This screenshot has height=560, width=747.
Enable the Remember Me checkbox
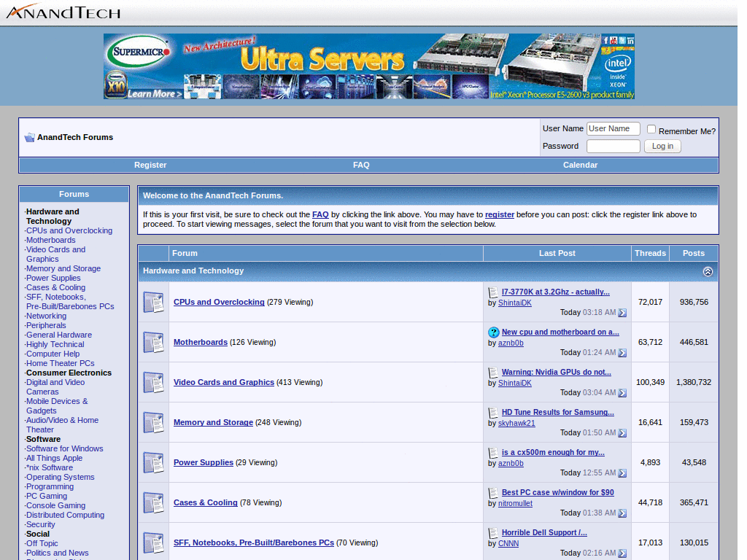point(651,128)
